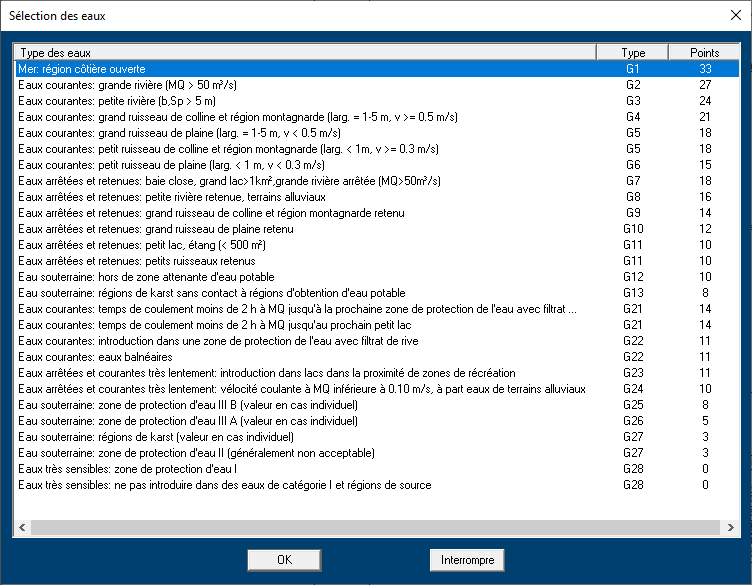Image resolution: width=752 pixels, height=585 pixels.
Task: Select 'introduction dans une zone de protection' row
Action: pyautogui.click(x=377, y=341)
